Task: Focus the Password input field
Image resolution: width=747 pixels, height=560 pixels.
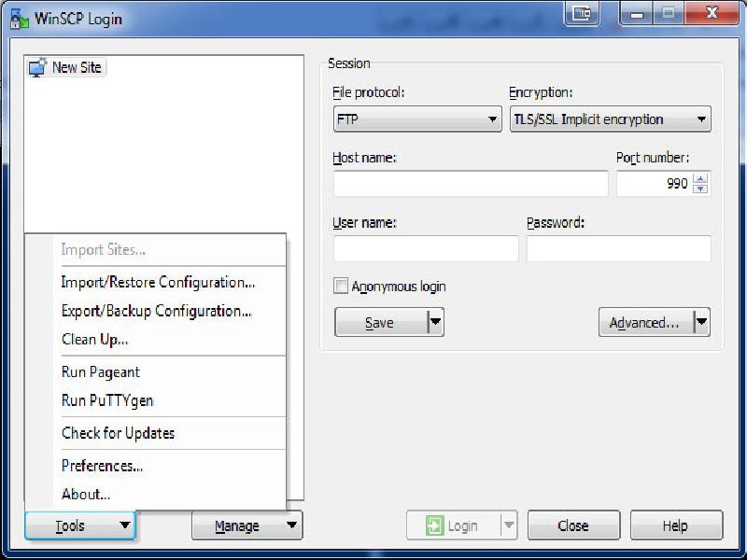Action: pyautogui.click(x=618, y=248)
